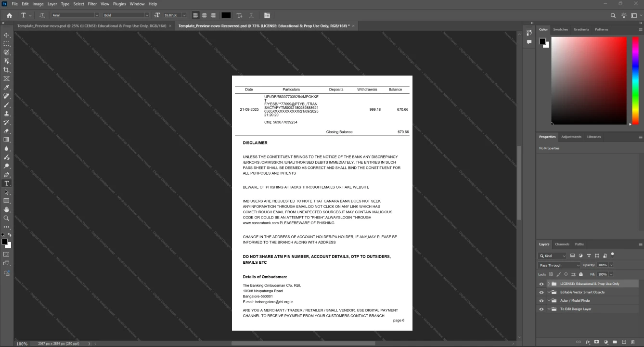Open Layer Style fx menu
The width and height of the screenshot is (644, 347).
(x=588, y=342)
